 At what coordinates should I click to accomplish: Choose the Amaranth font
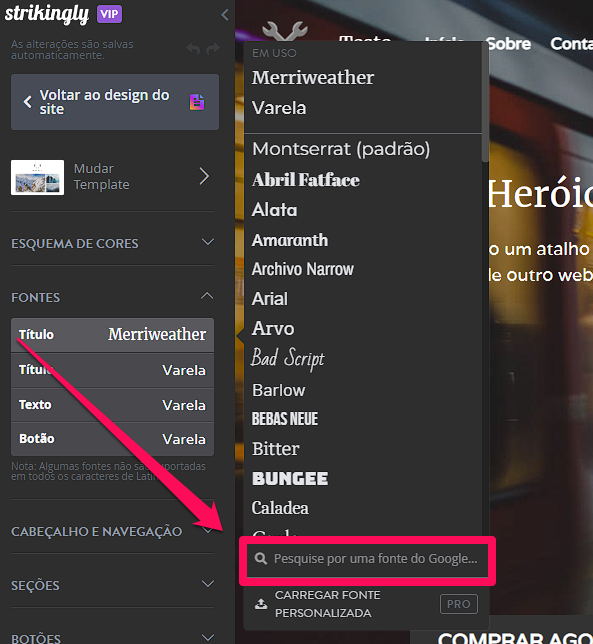(x=290, y=240)
